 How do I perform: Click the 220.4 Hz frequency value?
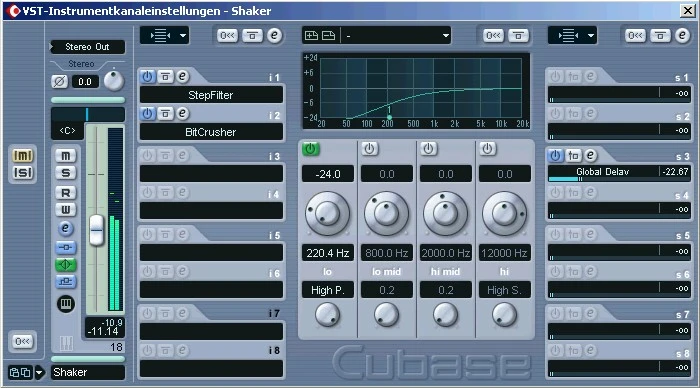coord(328,253)
